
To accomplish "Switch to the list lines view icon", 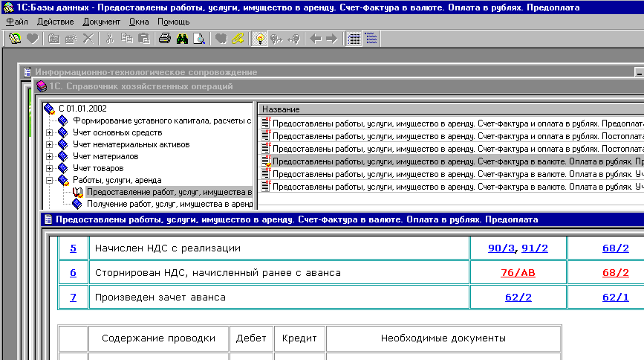I will click(x=371, y=39).
